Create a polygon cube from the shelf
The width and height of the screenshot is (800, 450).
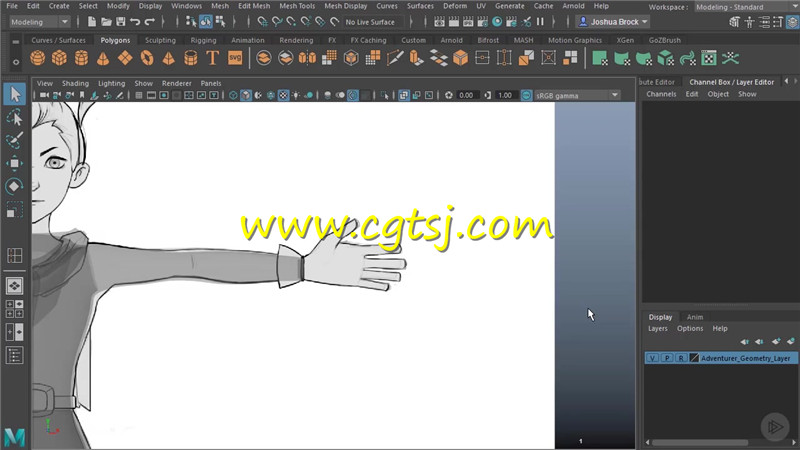tap(59, 58)
